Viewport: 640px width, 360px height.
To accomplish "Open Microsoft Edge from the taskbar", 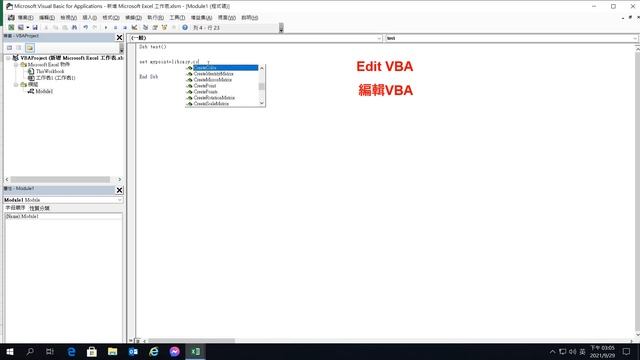I will (x=71, y=351).
